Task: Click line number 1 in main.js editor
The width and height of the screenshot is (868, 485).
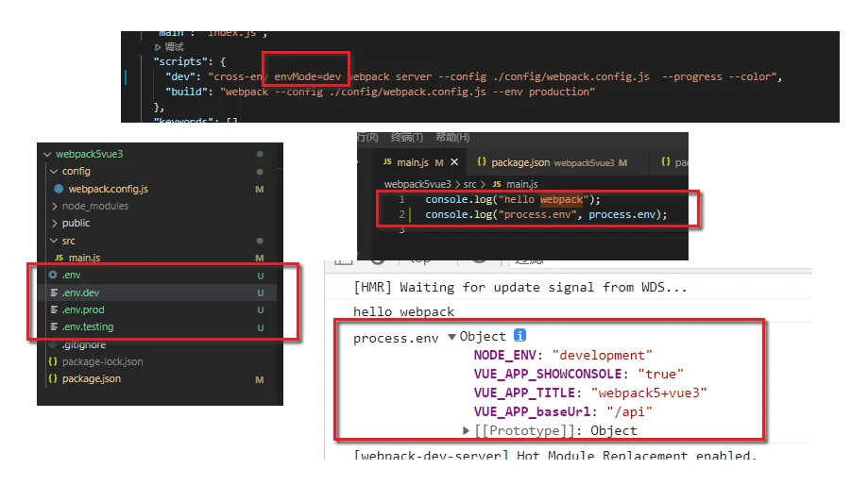Action: tap(402, 199)
